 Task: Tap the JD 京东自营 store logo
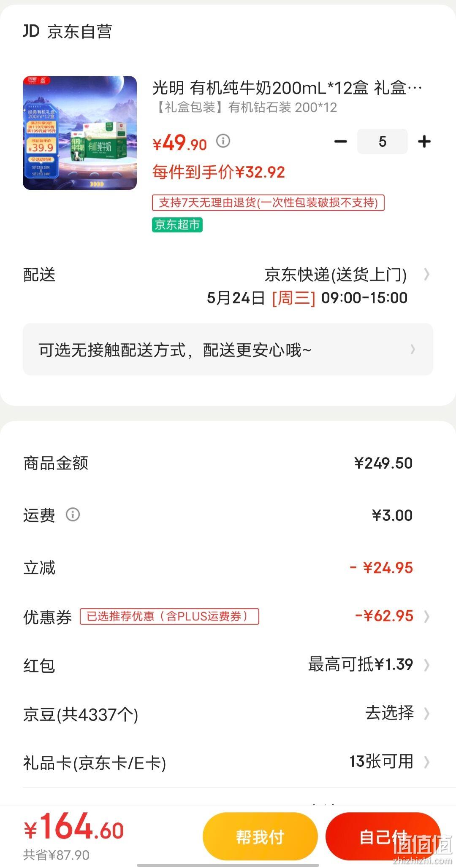click(x=67, y=32)
